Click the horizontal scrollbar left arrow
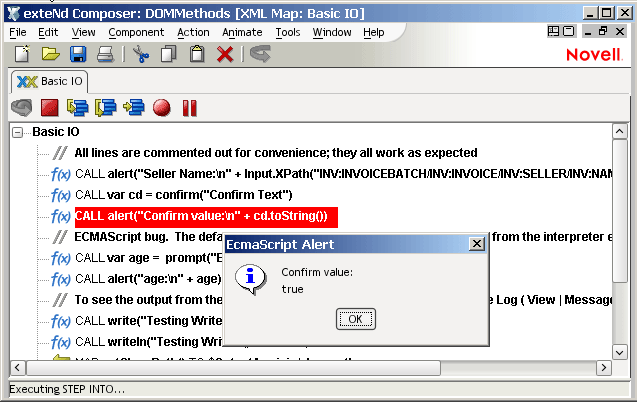Screen dimensions: 637x402 click(17, 368)
